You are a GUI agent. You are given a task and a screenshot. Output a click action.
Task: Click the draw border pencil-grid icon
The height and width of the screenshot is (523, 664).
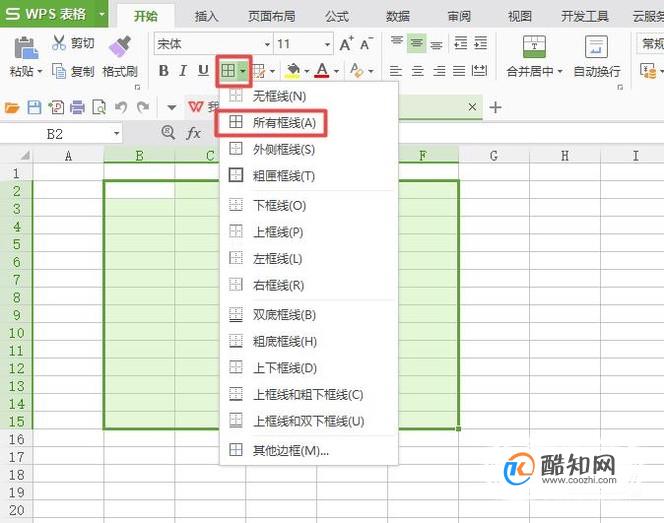tap(259, 71)
